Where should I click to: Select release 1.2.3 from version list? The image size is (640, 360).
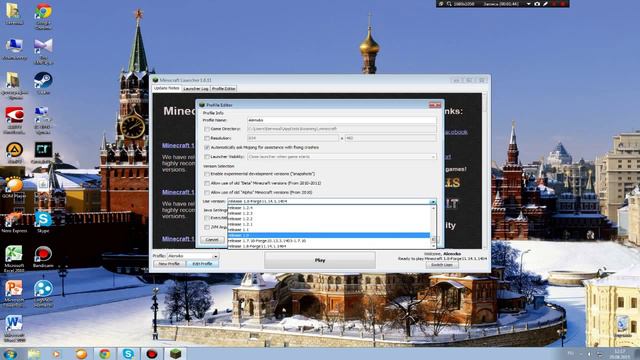click(329, 213)
